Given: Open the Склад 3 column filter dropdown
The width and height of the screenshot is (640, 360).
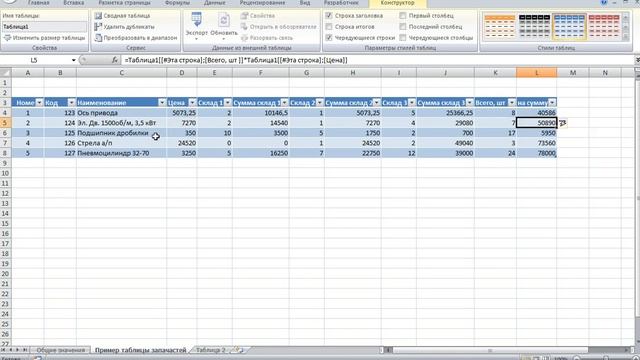Looking at the screenshot, I should pos(411,102).
